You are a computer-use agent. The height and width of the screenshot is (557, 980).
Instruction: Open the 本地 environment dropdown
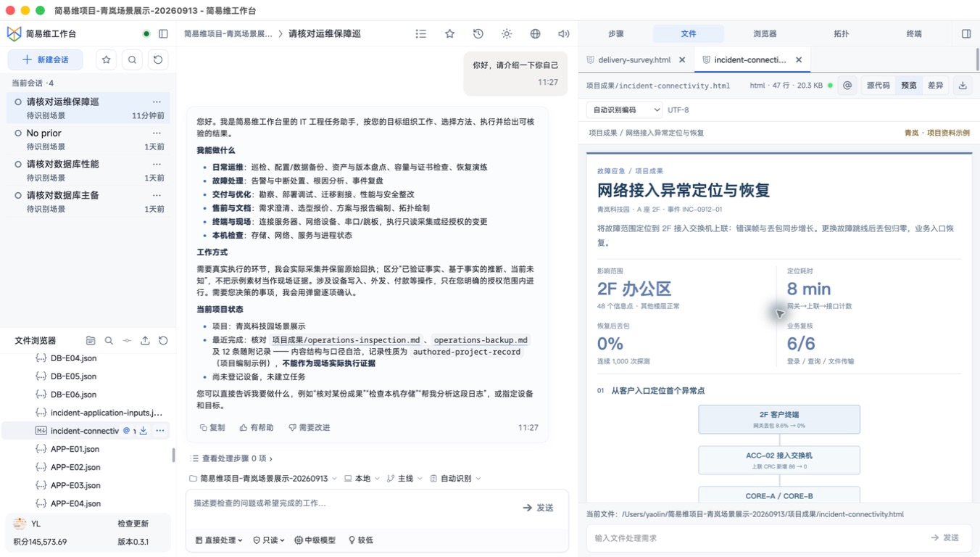pos(362,479)
